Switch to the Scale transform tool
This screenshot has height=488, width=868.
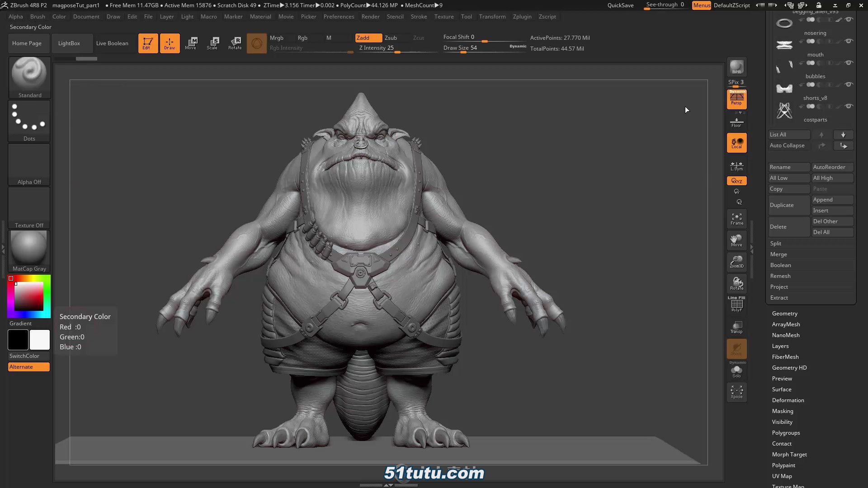pos(212,43)
